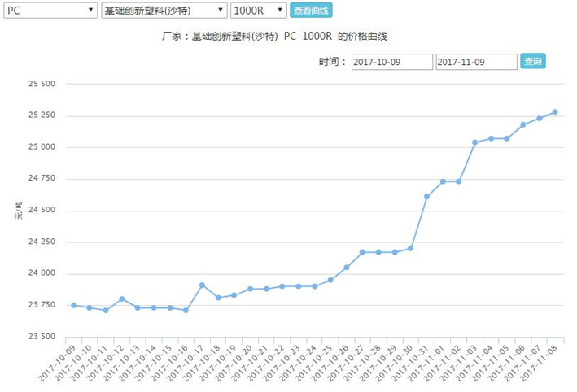Image resolution: width=577 pixels, height=392 pixels.
Task: Click the 2017-10-17 price peak point
Action: tap(202, 285)
